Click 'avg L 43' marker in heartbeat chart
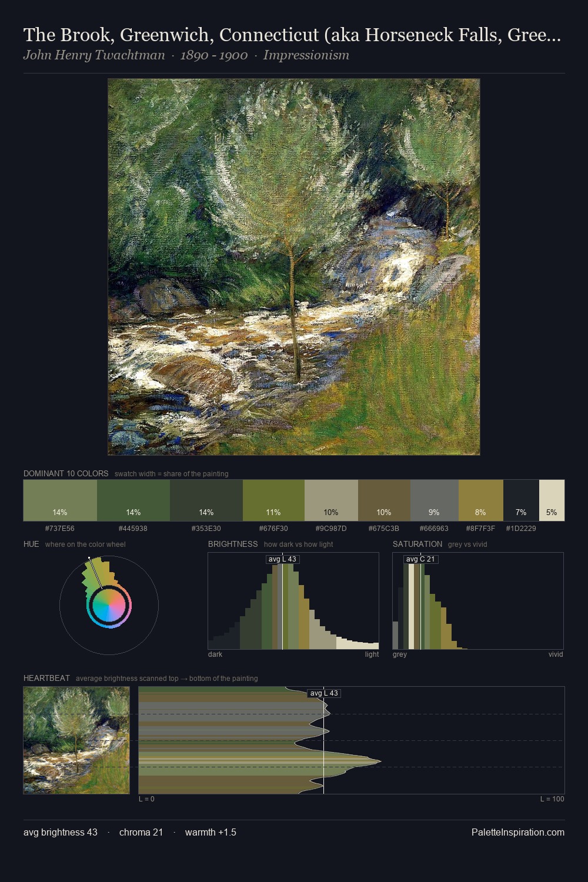Image resolution: width=588 pixels, height=882 pixels. pos(324,693)
